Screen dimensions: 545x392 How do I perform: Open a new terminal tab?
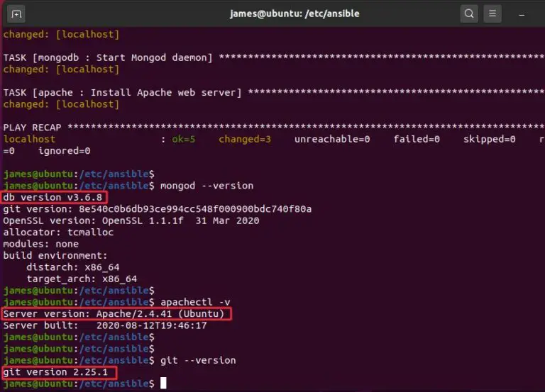16,14
